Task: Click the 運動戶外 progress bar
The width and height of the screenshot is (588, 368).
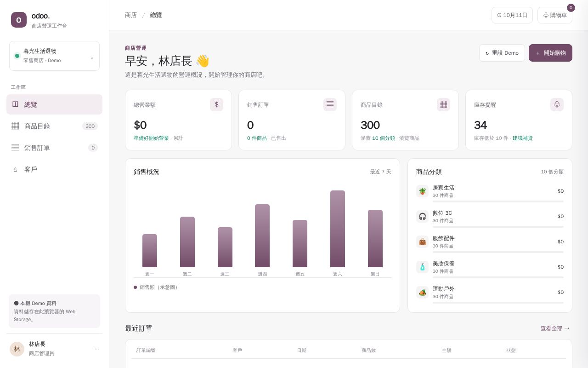Action: (498, 303)
